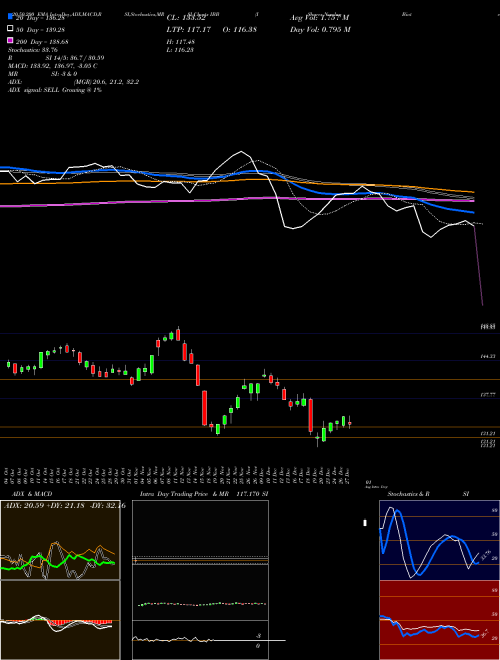Open the MACD histogram chart panel
This screenshot has width=500, height=660.
(x=60, y=620)
